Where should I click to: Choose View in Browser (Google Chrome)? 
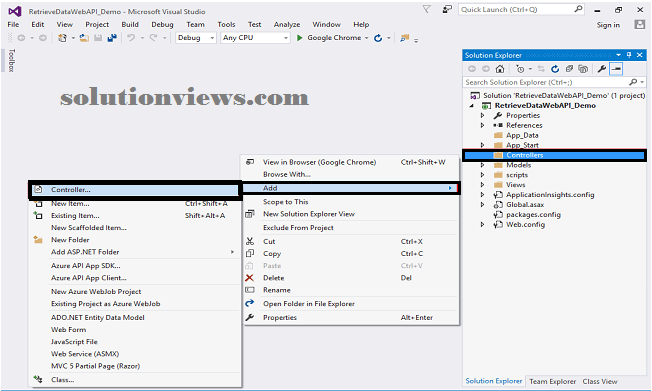pyautogui.click(x=350, y=162)
